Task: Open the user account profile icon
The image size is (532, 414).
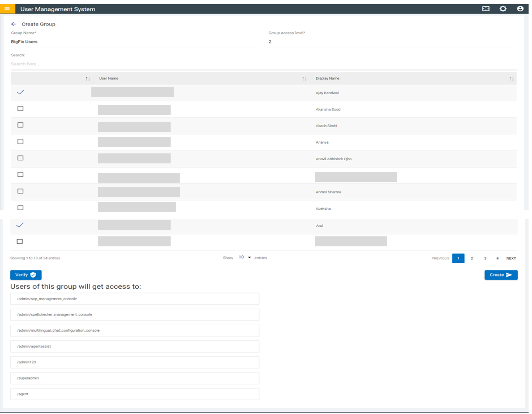Action: 520,9
